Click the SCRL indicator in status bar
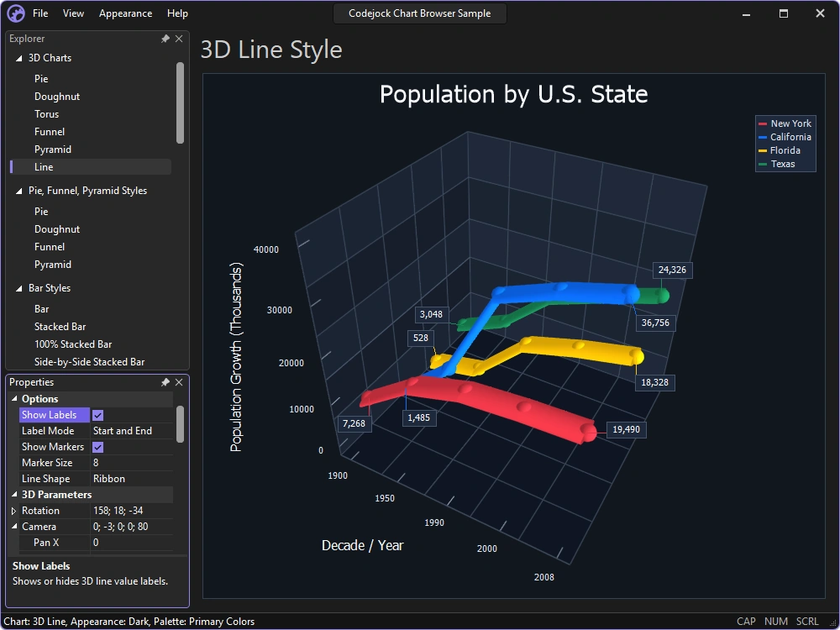Image resolution: width=840 pixels, height=630 pixels. tap(807, 622)
